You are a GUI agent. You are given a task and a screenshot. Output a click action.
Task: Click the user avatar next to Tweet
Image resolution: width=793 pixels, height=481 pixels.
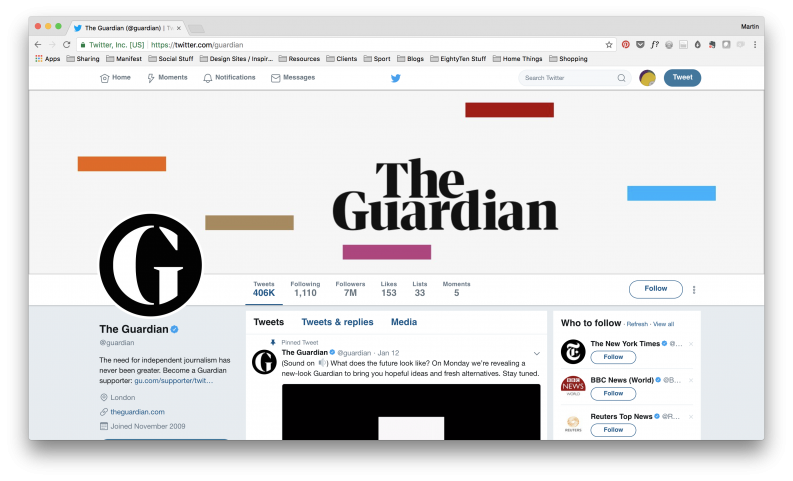pos(647,78)
